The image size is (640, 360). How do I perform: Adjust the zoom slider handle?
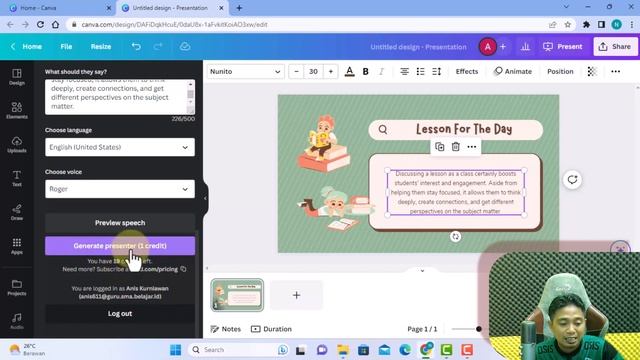tap(478, 329)
